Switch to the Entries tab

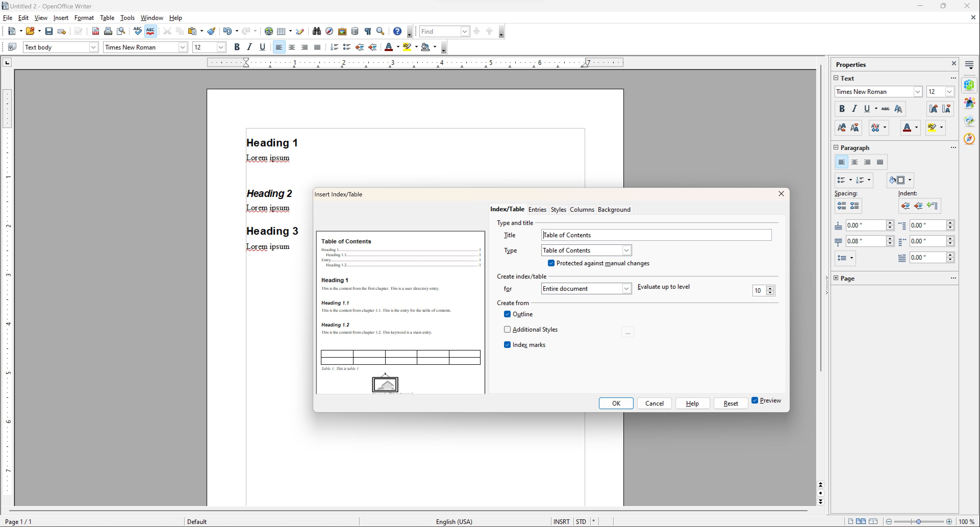coord(537,209)
